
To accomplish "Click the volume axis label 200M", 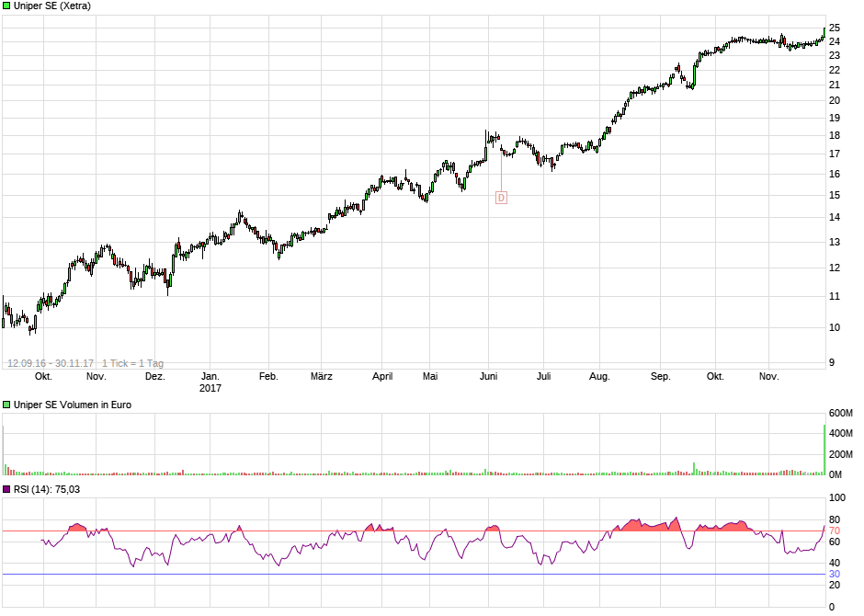I will (x=841, y=454).
